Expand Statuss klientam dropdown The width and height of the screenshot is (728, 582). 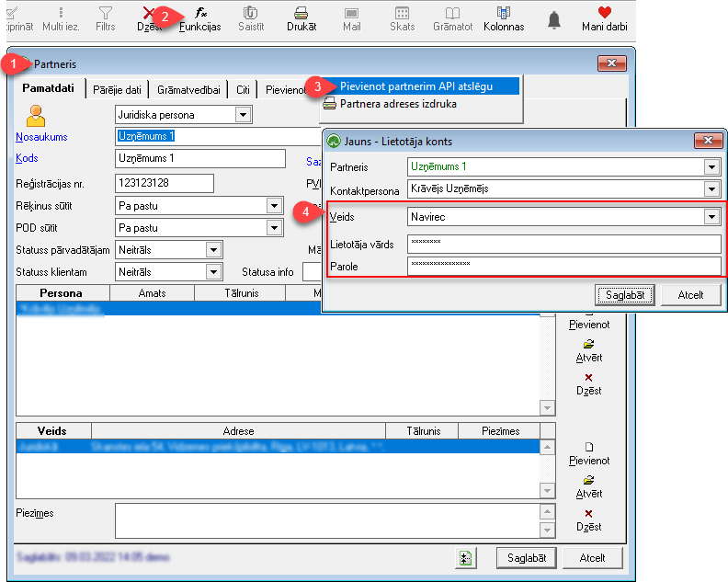[213, 272]
